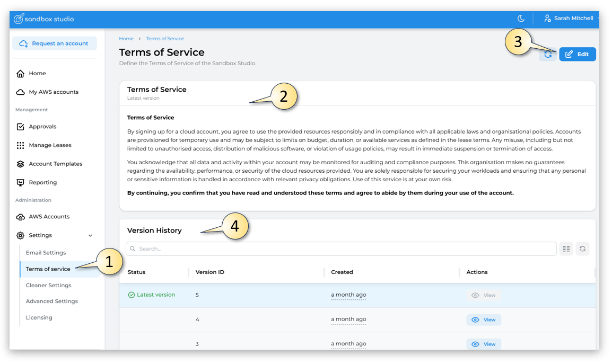Focus the Version History search field
The width and height of the screenshot is (612, 364).
point(341,248)
